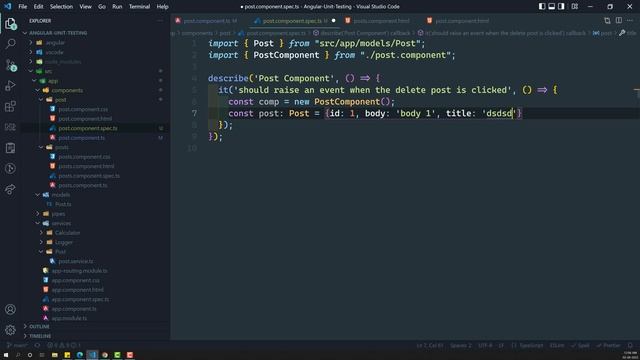Click the Prettier status bar item
The width and height of the screenshot is (640, 360).
click(608, 345)
